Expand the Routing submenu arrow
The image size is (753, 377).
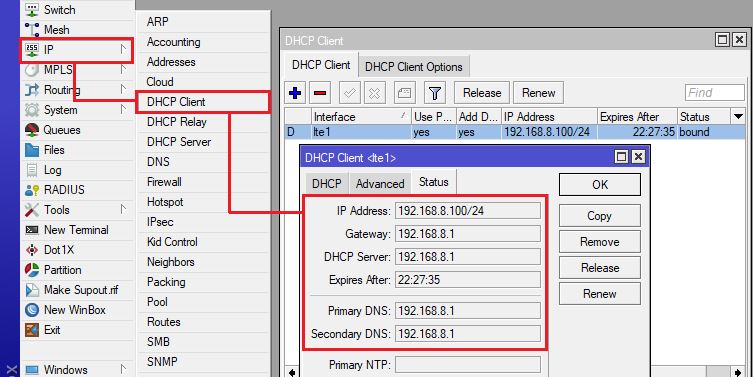(x=124, y=89)
